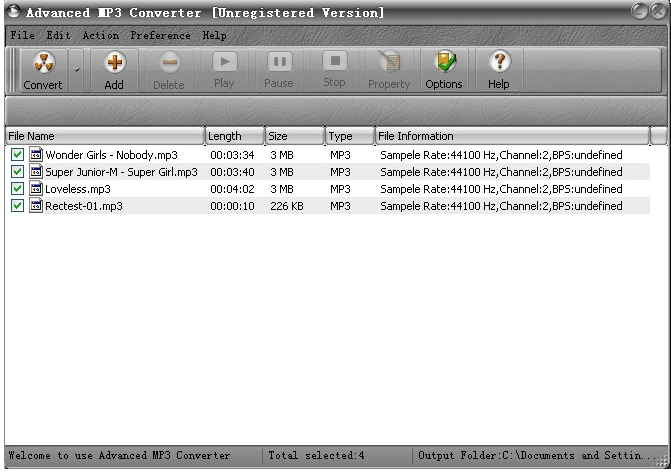This screenshot has height=472, width=671.
Task: Click the 226 KB size cell
Action: [287, 206]
